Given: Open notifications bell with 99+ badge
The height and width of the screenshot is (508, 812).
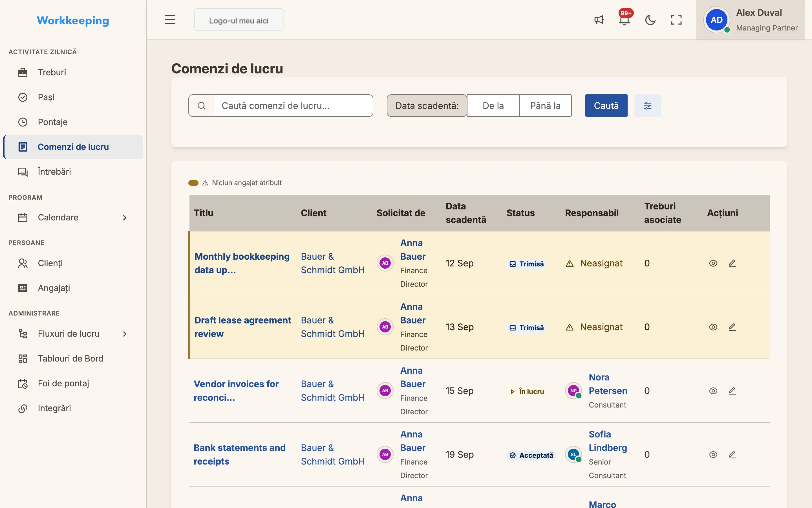Looking at the screenshot, I should coord(625,20).
